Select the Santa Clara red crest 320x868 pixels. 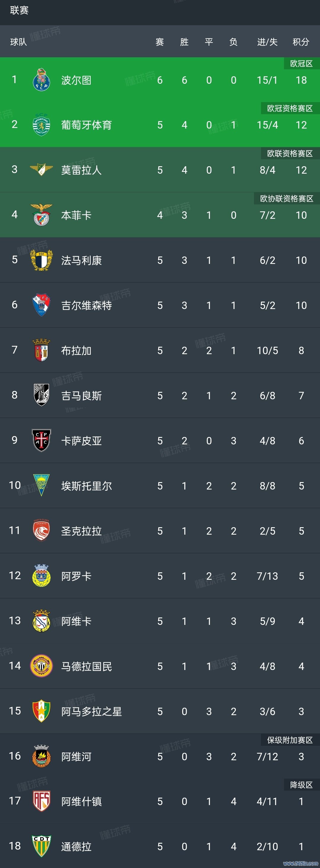coord(41,530)
